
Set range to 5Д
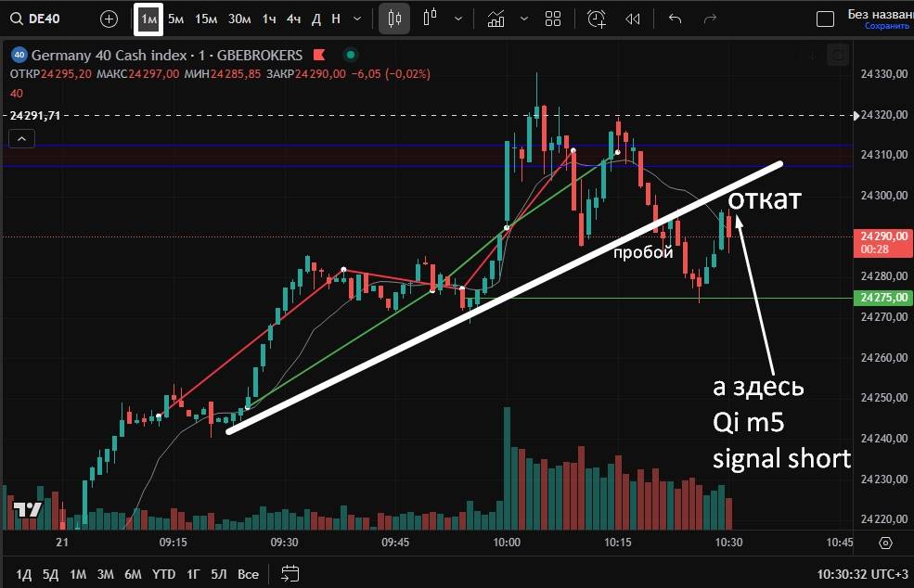coord(51,575)
